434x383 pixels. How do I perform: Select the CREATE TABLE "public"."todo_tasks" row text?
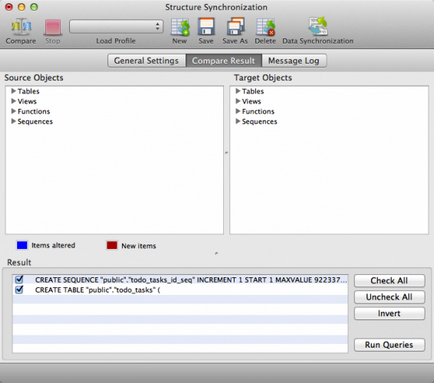click(x=98, y=290)
